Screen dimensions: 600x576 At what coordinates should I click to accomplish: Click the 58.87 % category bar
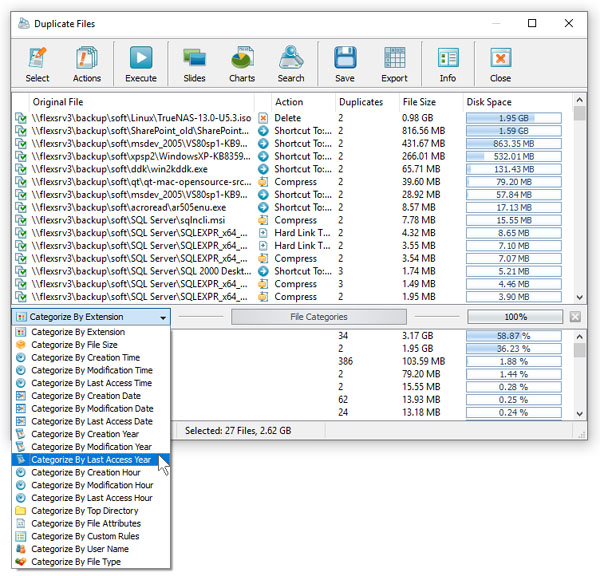tap(514, 336)
